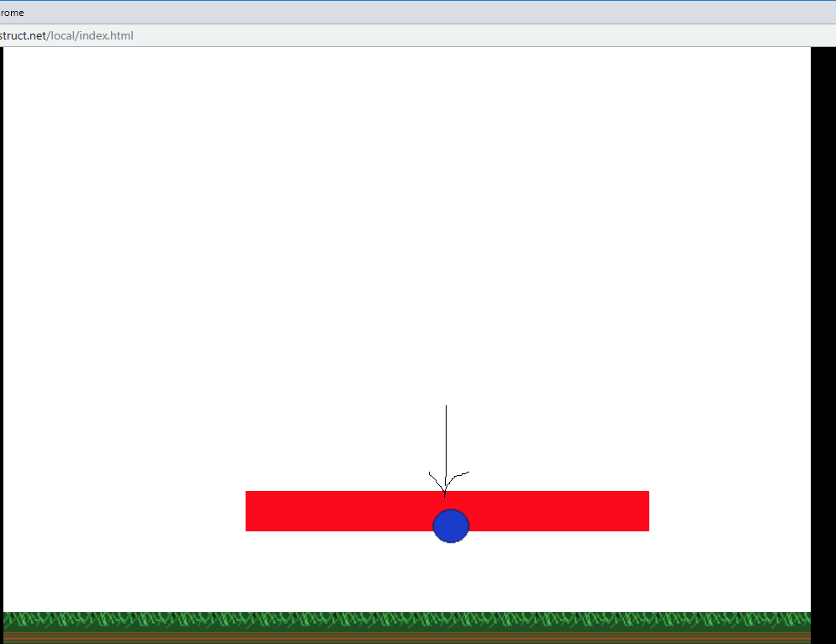
Task: Click the red rectangular platform
Action: [447, 510]
